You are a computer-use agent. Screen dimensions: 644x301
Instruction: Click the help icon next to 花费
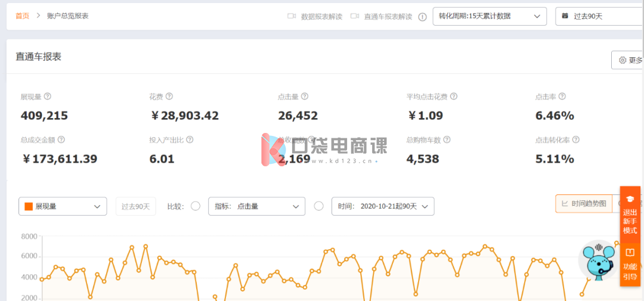tap(169, 97)
